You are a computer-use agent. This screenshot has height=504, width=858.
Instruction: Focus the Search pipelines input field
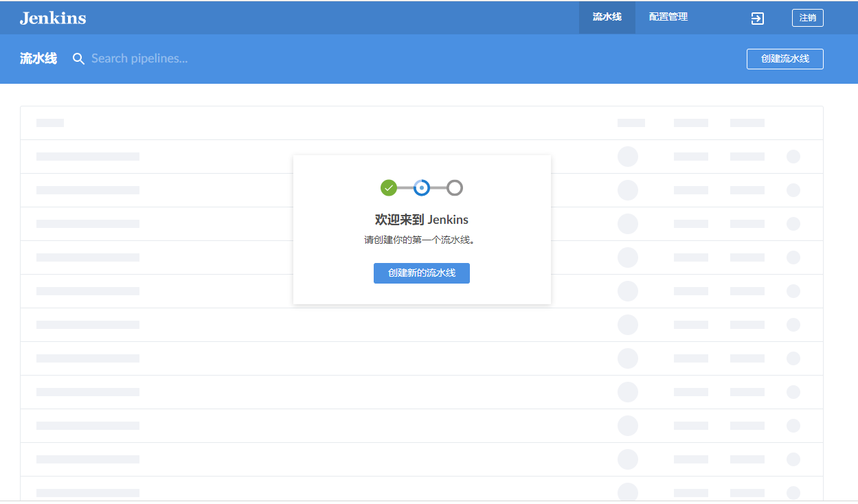click(x=139, y=58)
